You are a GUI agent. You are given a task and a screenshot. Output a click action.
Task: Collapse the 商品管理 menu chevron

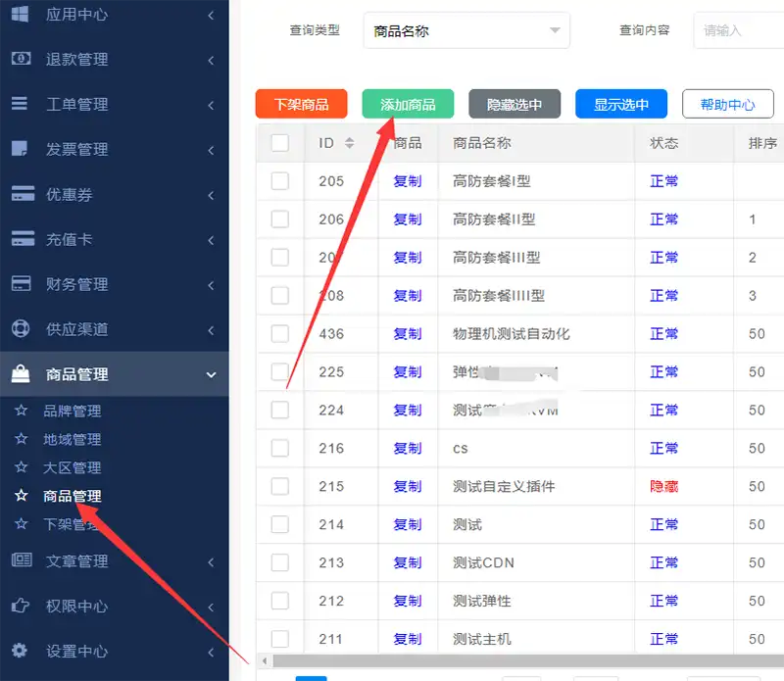211,374
